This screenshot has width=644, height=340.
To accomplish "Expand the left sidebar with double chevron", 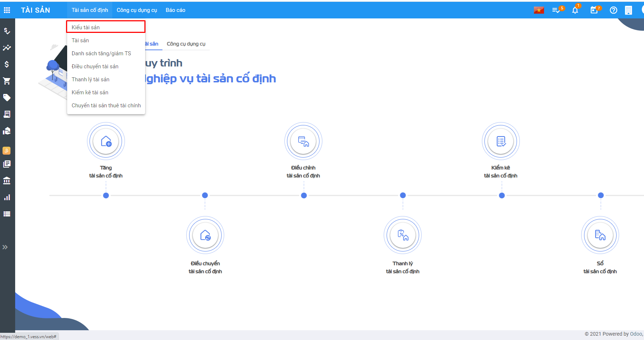I will (5, 247).
